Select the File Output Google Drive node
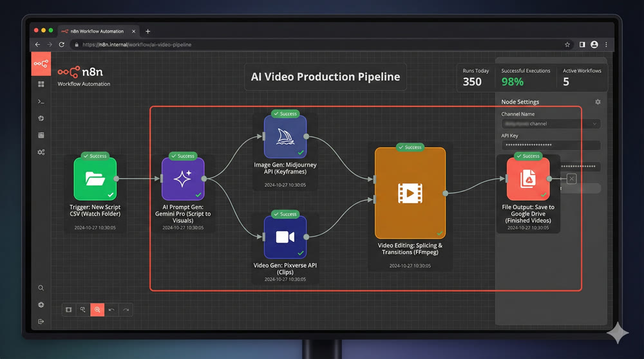 click(528, 179)
